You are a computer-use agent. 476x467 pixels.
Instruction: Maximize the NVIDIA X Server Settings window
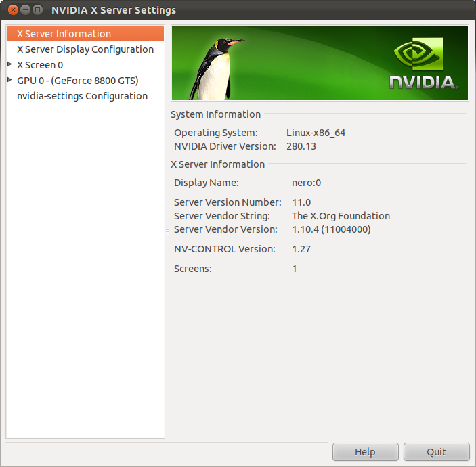37,10
